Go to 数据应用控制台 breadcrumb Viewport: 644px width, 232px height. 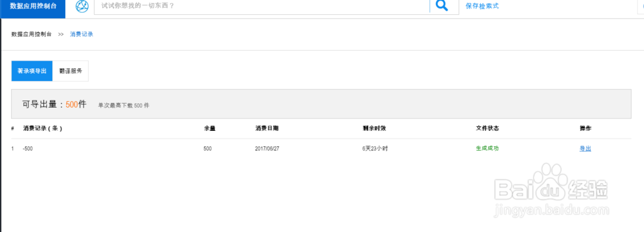pos(31,34)
